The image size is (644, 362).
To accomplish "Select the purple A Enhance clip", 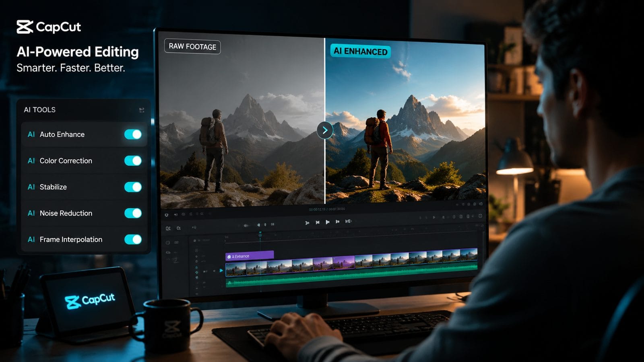I will 250,255.
